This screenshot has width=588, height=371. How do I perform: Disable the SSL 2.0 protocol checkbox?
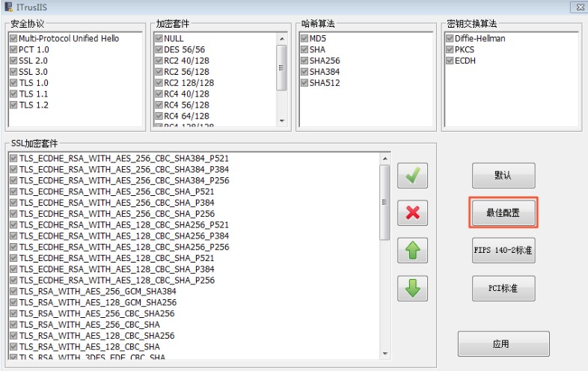[x=13, y=61]
